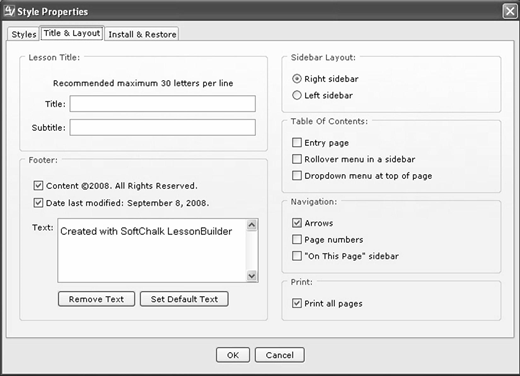
Task: Click the Style Properties title bar icon
Action: tap(9, 11)
